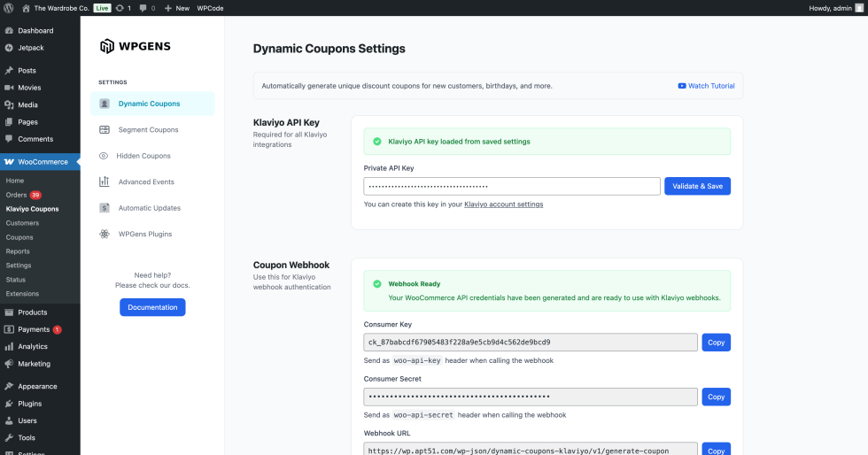The width and height of the screenshot is (868, 455).
Task: Click the Analytics bar chart icon
Action: (9, 346)
